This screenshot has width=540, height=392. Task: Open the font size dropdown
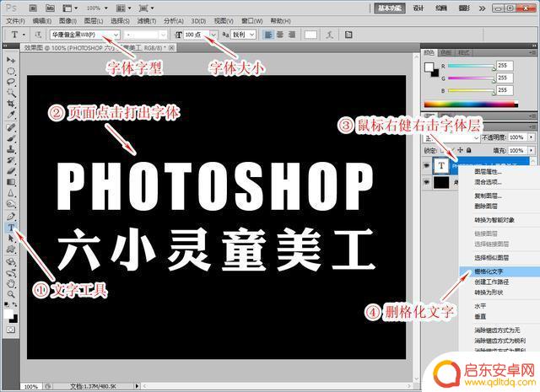213,35
